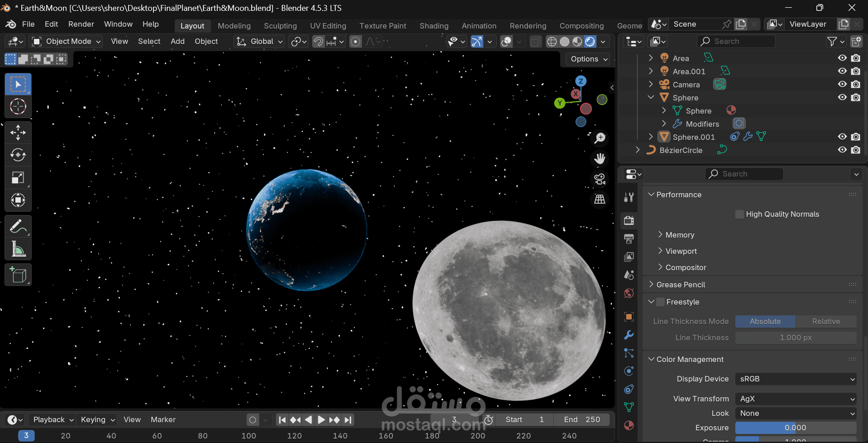Screen dimensions: 868x443
Task: Select the Select Box tool
Action: 18,84
